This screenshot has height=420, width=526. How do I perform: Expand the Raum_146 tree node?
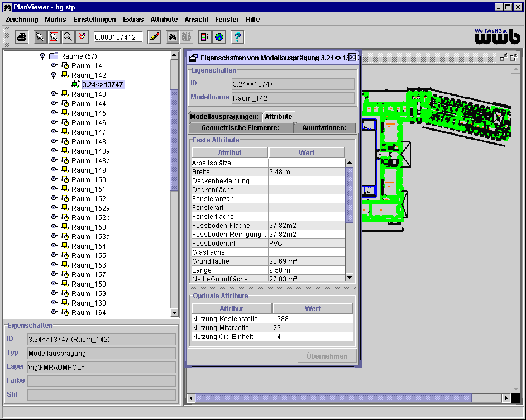click(x=54, y=122)
